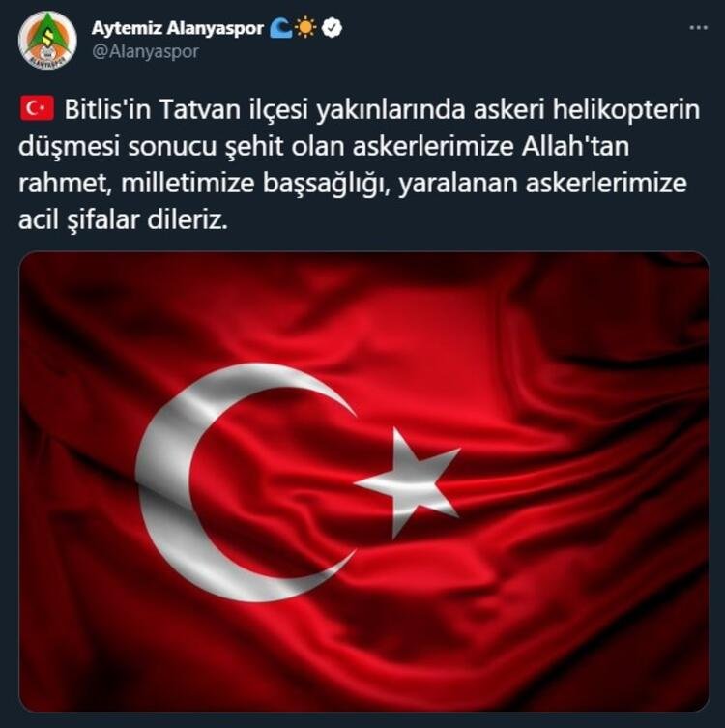Click the sun emoji beside the name
Screen dimensions: 725x728
tap(305, 28)
